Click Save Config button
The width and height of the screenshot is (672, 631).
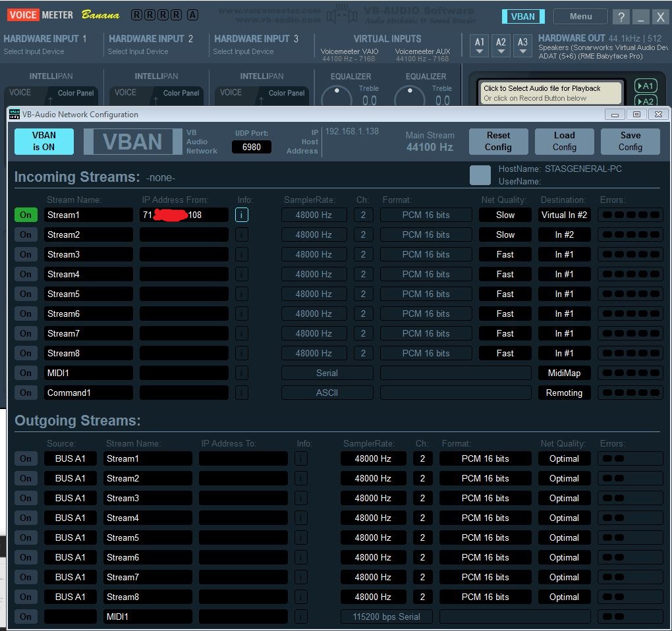[630, 142]
